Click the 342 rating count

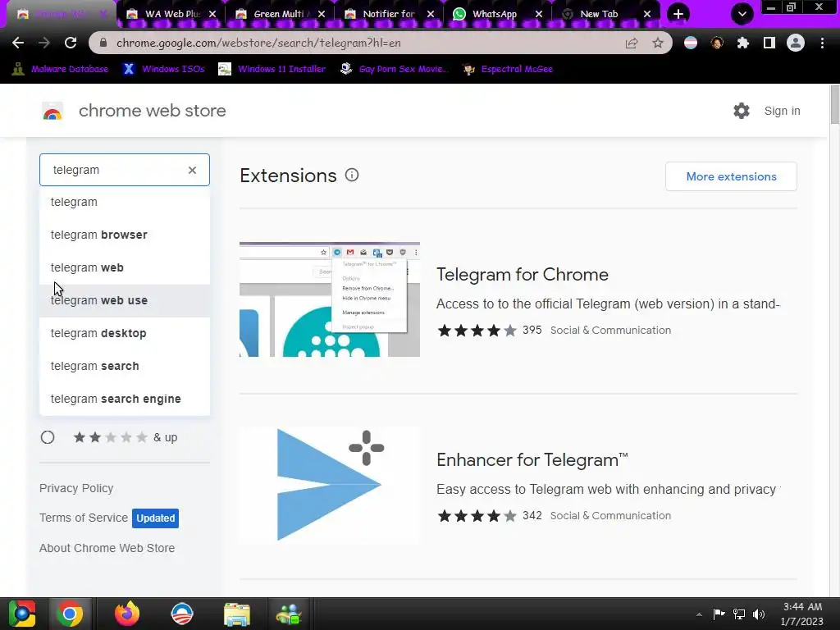click(x=532, y=515)
